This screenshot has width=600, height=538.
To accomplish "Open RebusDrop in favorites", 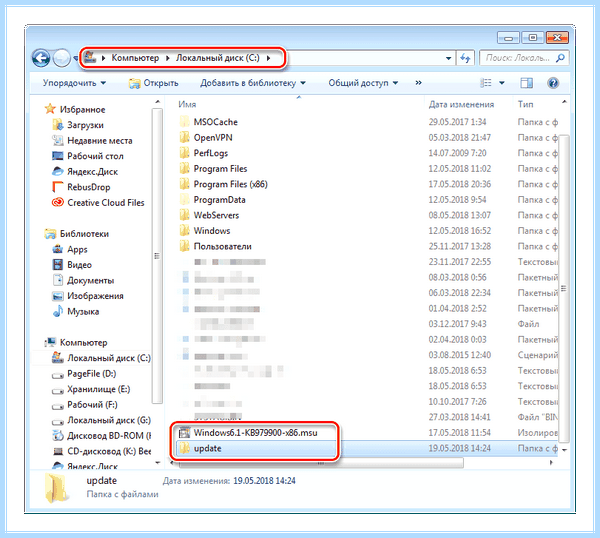I will 88,187.
